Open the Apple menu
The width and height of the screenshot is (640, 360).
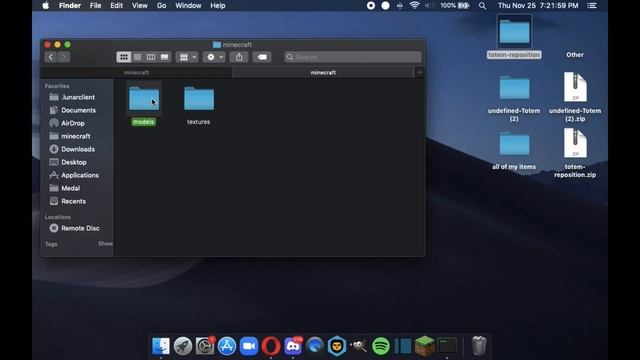coord(46,6)
